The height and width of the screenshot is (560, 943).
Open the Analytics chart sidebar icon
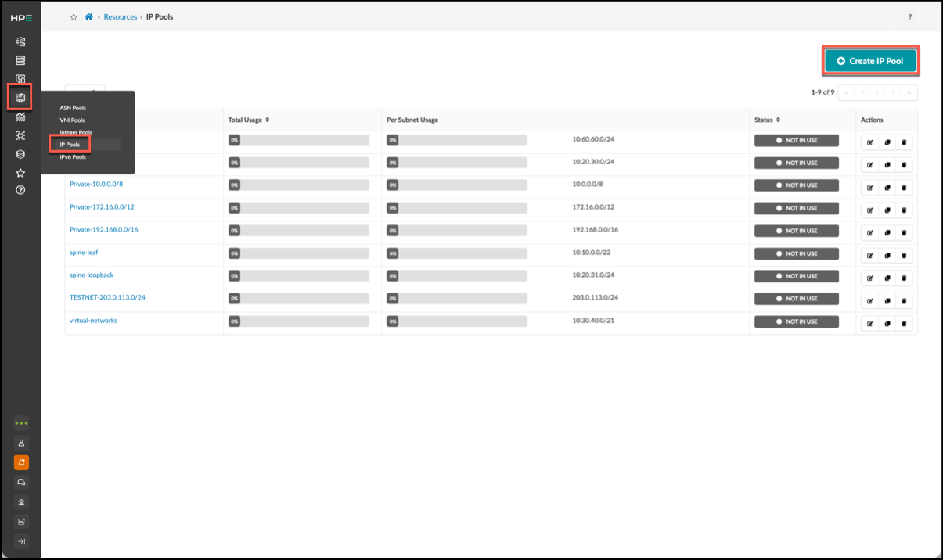[21, 117]
